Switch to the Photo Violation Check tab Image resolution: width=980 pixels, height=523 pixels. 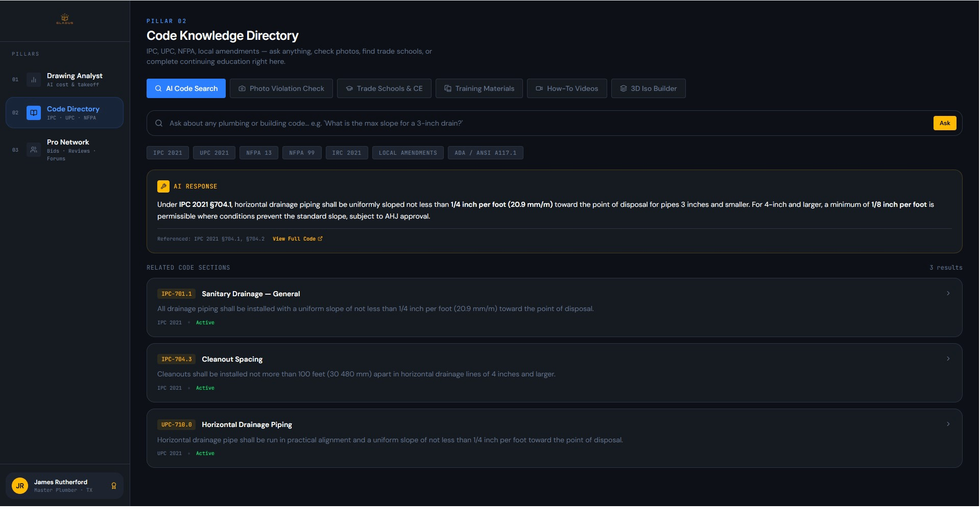[281, 88]
